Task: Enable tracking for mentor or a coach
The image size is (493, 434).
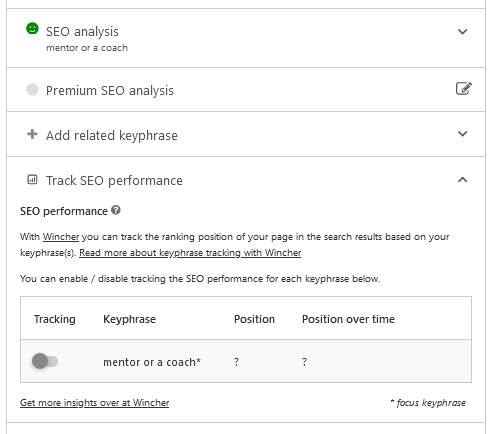Action: point(45,361)
